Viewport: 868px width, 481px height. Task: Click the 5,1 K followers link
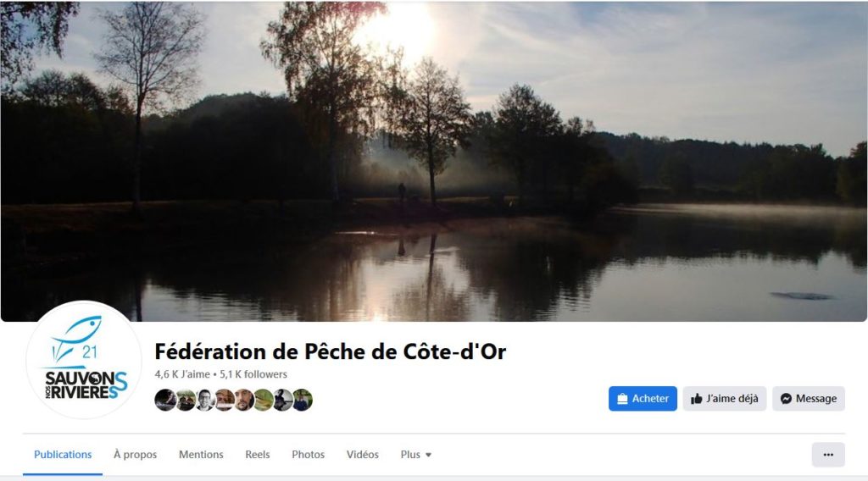click(253, 374)
